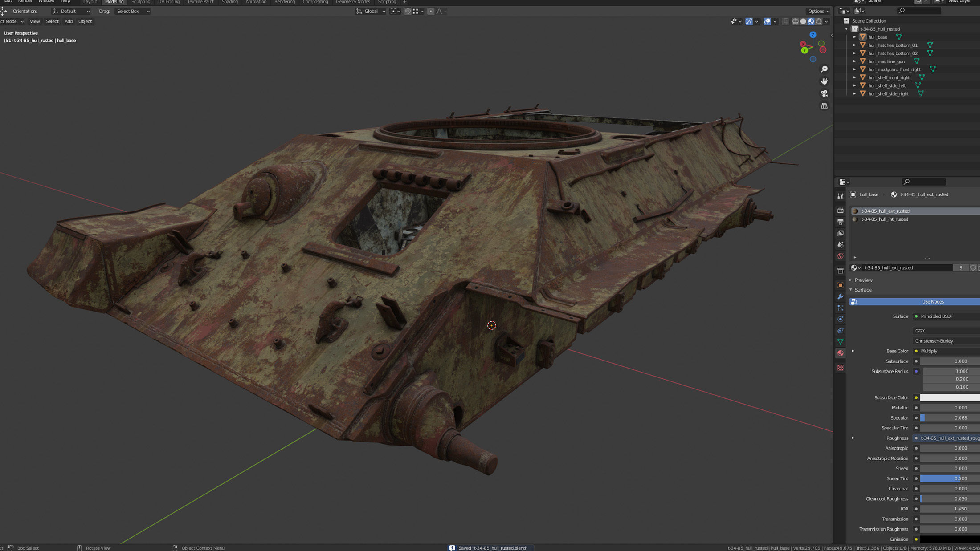Screen dimensions: 980x551
Task: Adjust the Sheen Tint slider
Action: tap(949, 478)
